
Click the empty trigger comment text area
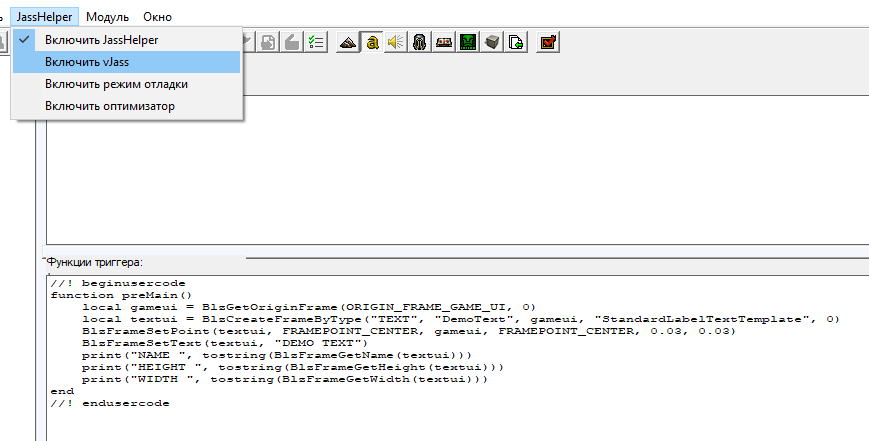click(457, 170)
